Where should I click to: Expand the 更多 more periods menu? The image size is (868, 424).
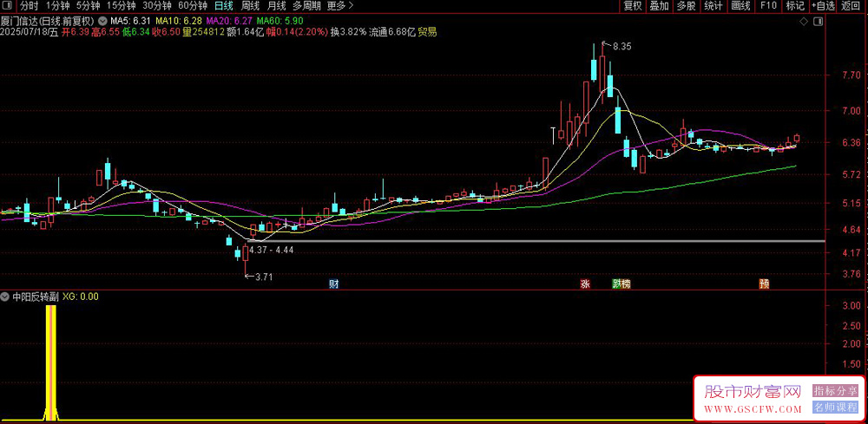click(x=340, y=6)
